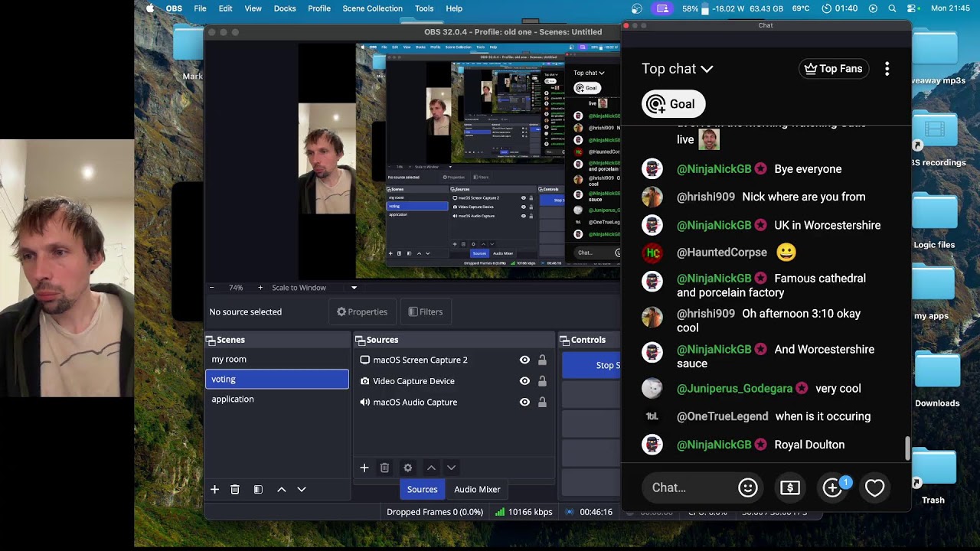980x551 pixels.
Task: Select the my room scene
Action: pos(277,359)
